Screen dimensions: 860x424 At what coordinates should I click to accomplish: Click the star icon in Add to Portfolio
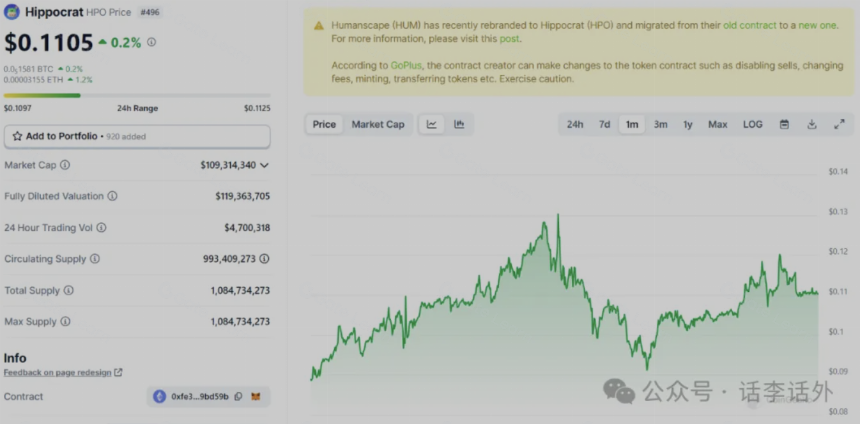click(x=18, y=136)
